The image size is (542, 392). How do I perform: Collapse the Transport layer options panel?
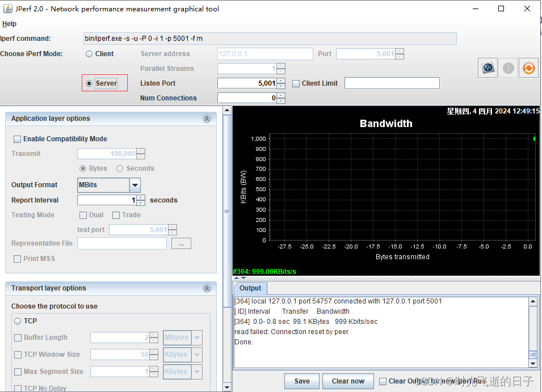(207, 288)
